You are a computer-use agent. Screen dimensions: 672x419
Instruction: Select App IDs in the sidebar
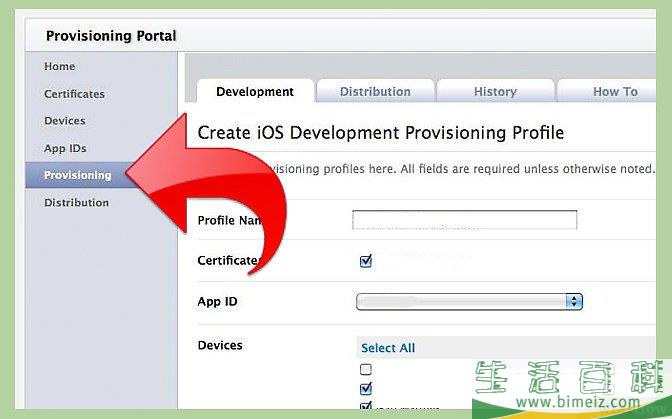tap(65, 148)
